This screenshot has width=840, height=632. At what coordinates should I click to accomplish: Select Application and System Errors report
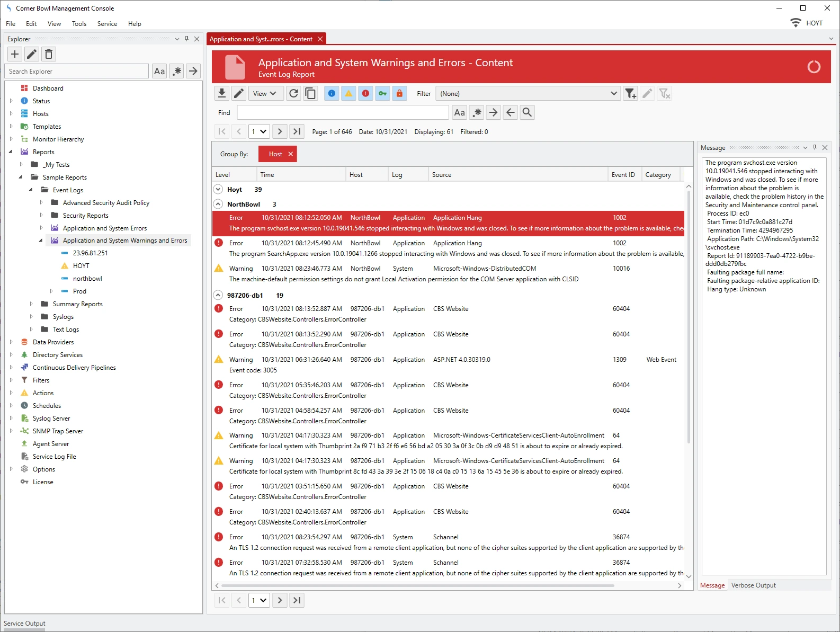(104, 228)
